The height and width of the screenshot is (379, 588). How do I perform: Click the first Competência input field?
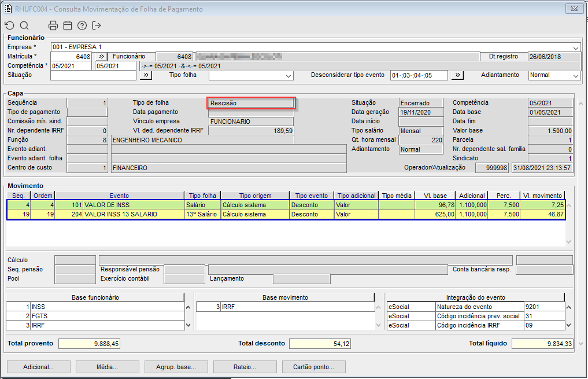pyautogui.click(x=72, y=66)
